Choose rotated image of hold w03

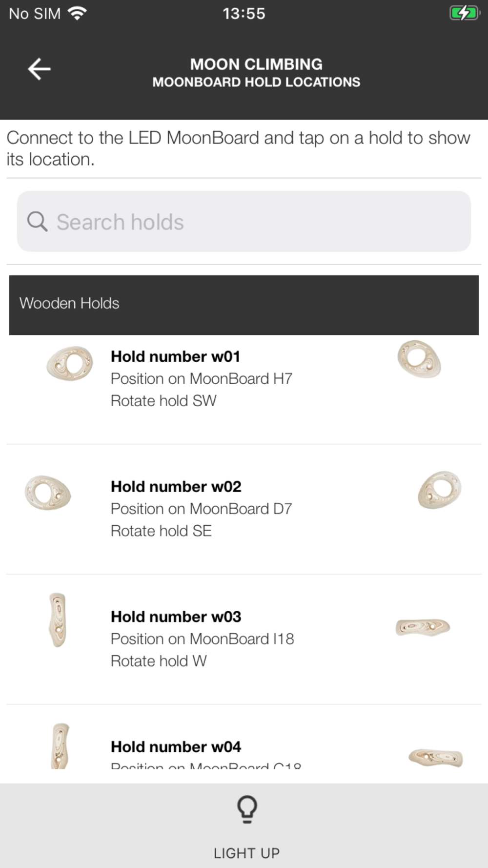coord(423,627)
